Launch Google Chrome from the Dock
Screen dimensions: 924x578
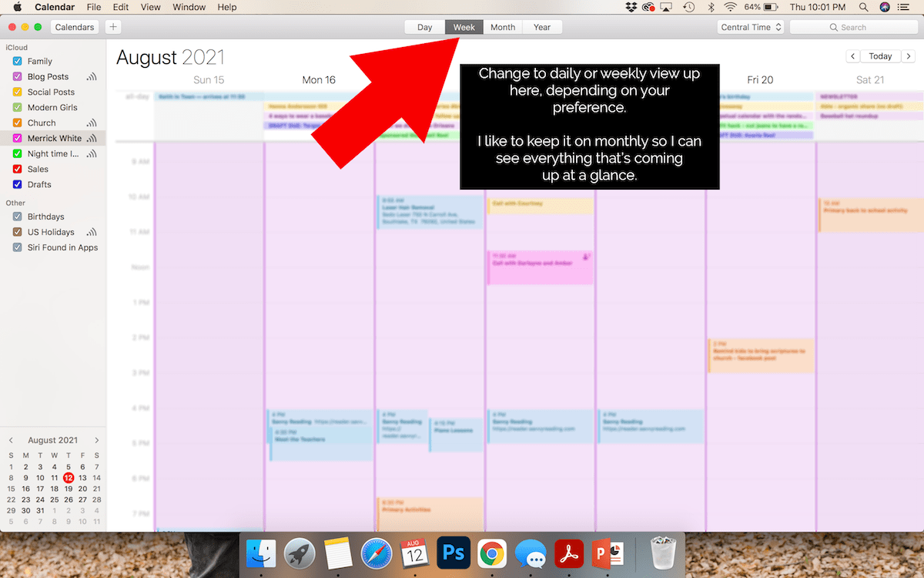click(492, 553)
